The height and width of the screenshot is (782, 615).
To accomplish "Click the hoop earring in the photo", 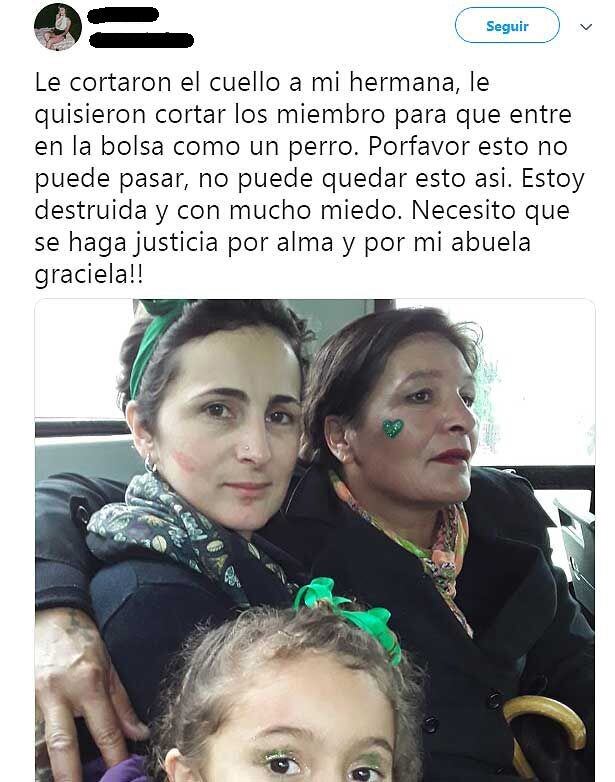I will tap(150, 464).
